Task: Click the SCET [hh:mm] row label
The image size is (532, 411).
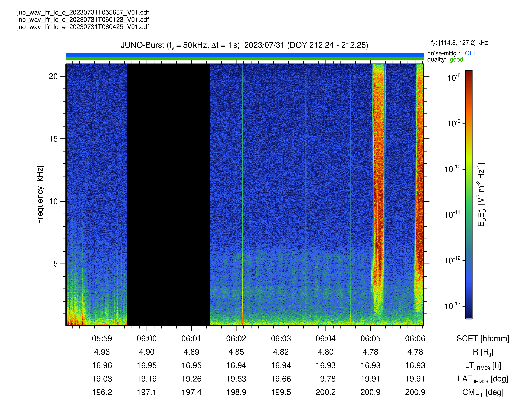Action: coord(483,338)
